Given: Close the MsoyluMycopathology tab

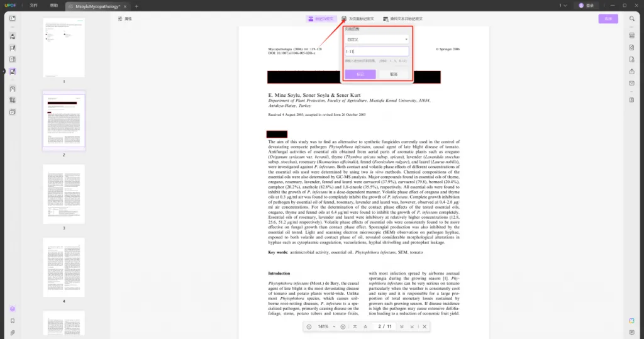Looking at the screenshot, I should pyautogui.click(x=125, y=6).
